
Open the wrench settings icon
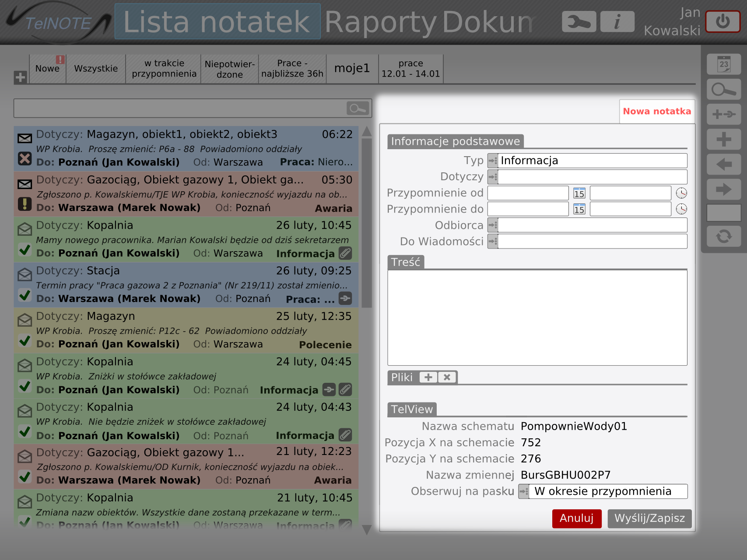[x=579, y=21]
